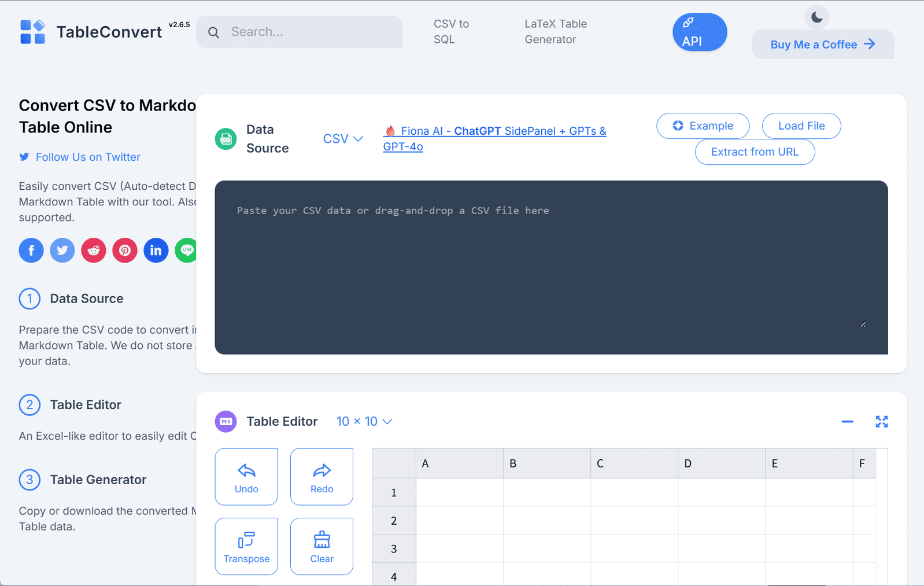
Task: Open the CSV to SQL menu item
Action: pos(451,32)
